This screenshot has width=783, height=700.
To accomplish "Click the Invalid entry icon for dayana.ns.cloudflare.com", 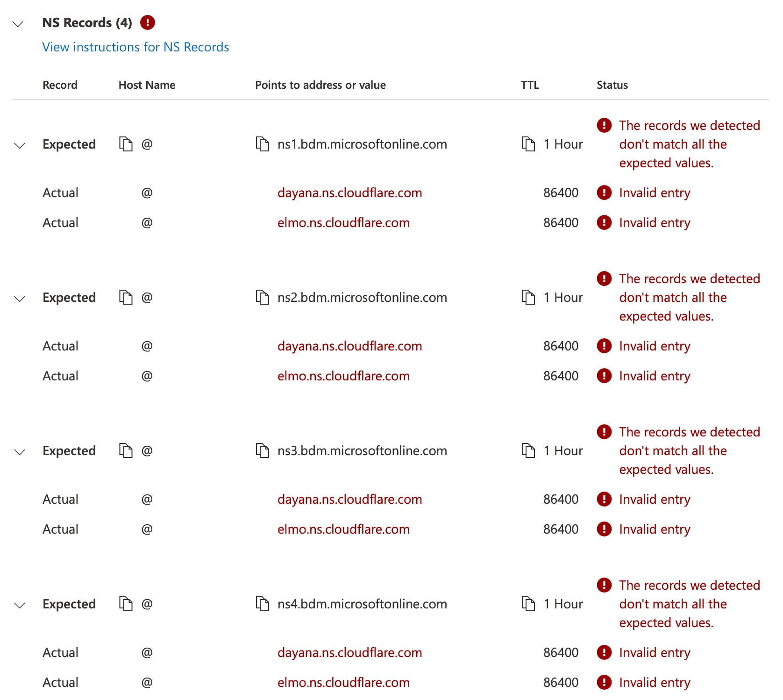I will [604, 193].
